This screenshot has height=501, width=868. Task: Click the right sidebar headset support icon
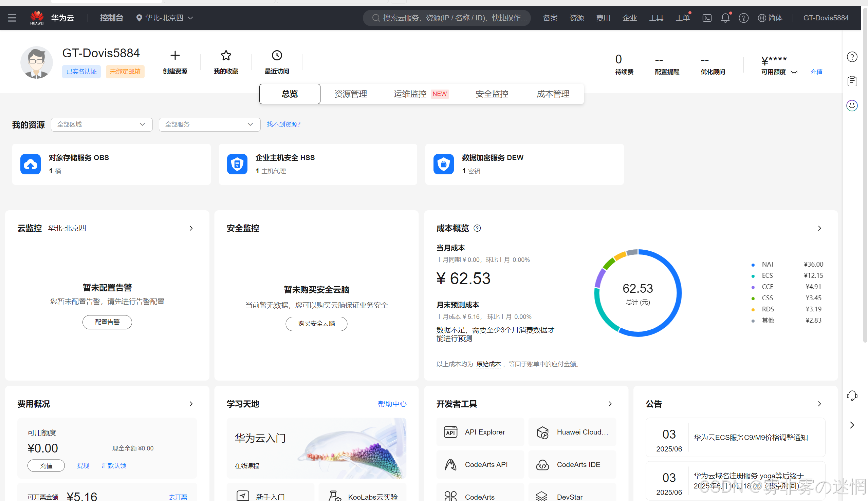(x=852, y=396)
